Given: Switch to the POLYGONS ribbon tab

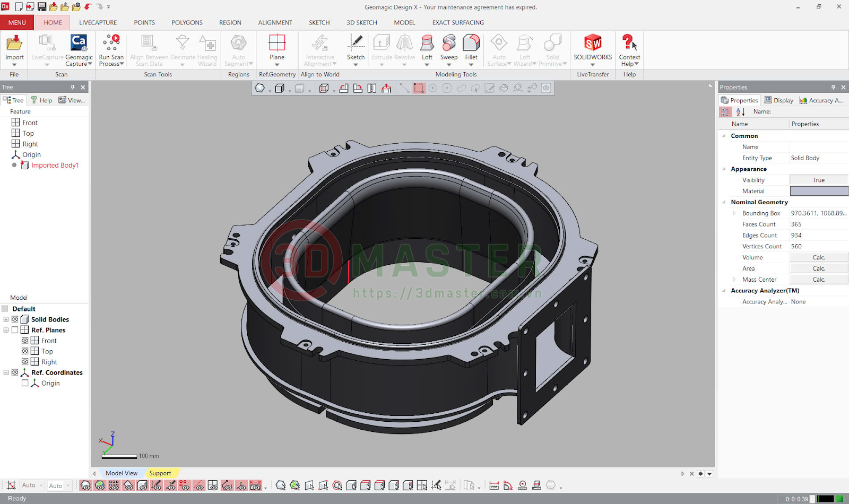Looking at the screenshot, I should click(187, 23).
